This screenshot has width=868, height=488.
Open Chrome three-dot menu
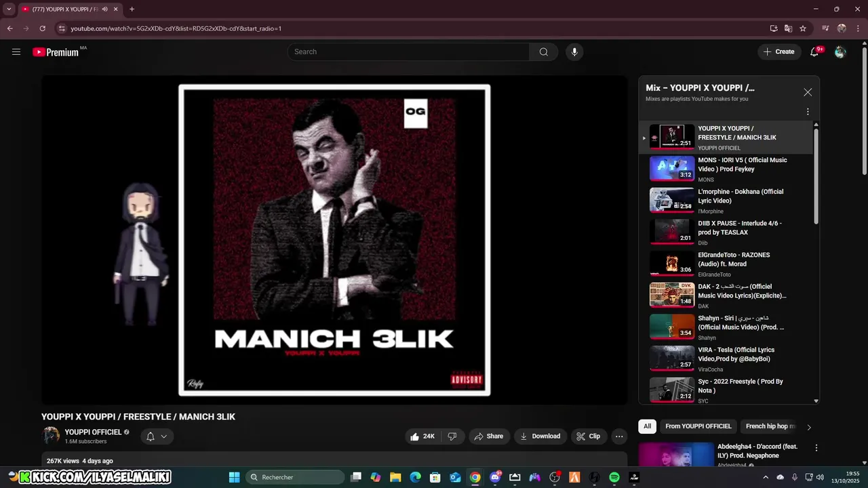[x=858, y=28]
